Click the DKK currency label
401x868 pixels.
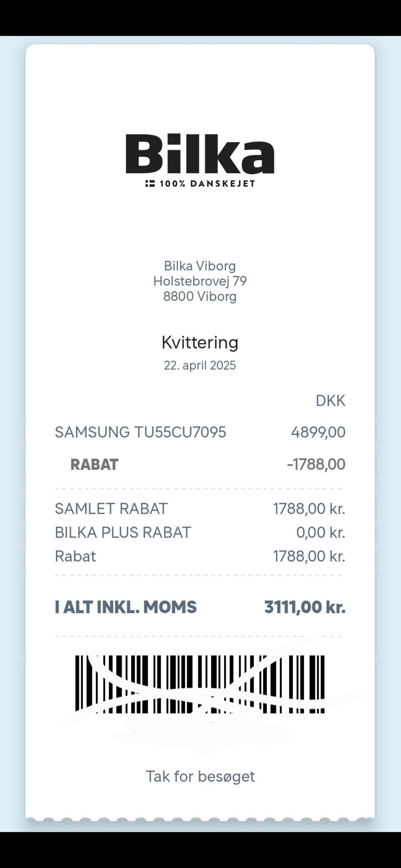(330, 401)
